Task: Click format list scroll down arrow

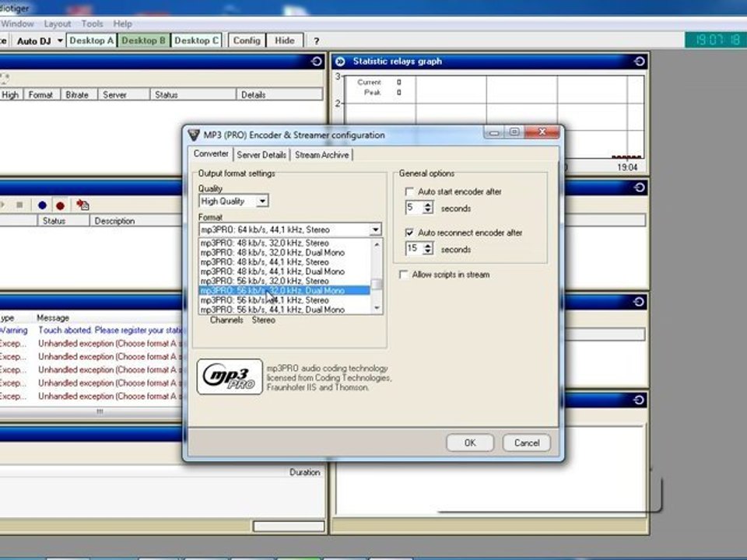Action: click(x=377, y=308)
